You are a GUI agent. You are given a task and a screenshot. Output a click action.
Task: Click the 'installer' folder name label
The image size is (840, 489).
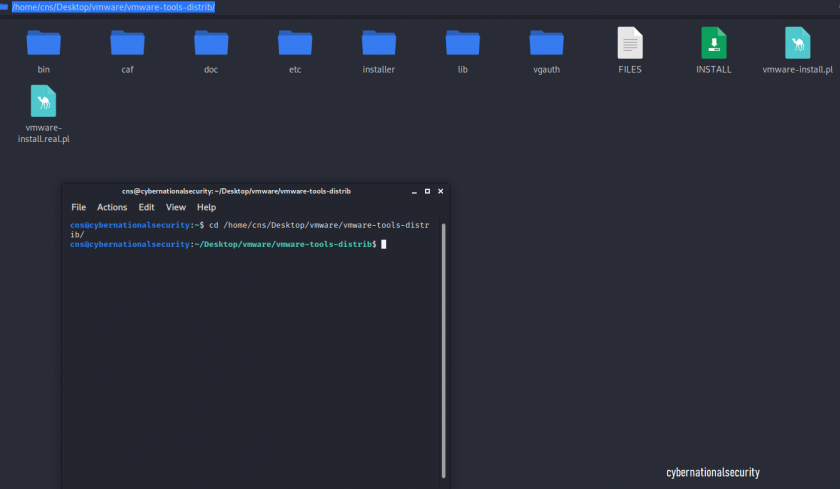click(379, 70)
